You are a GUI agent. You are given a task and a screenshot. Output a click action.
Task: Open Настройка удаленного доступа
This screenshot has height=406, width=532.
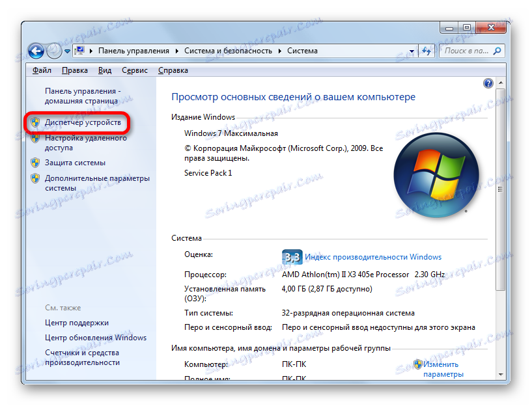86,142
